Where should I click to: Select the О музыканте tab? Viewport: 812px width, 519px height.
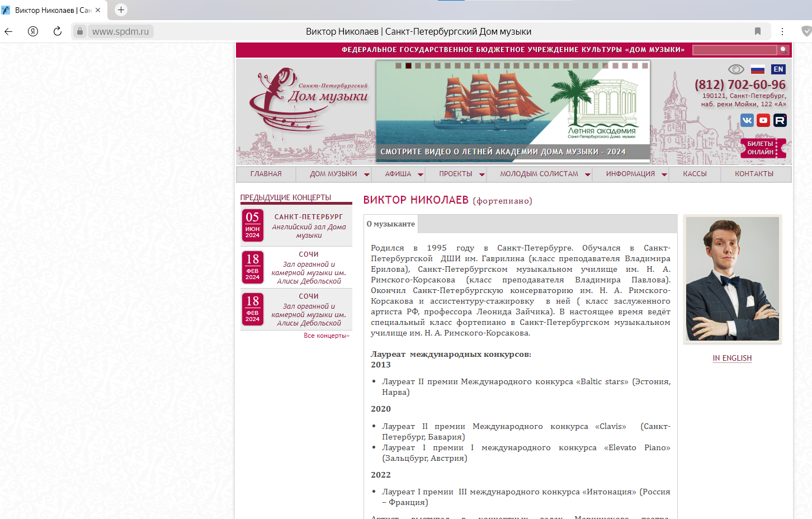point(390,224)
